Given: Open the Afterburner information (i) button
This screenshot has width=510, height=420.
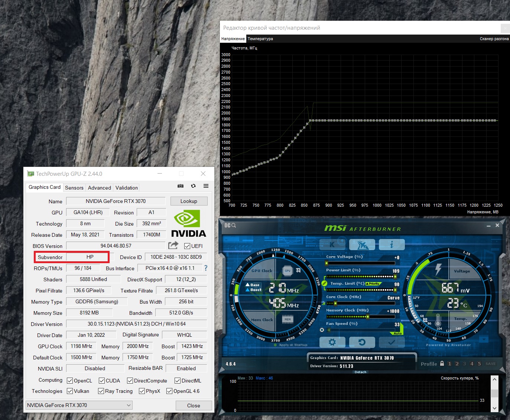Looking at the screenshot, I should (x=392, y=244).
